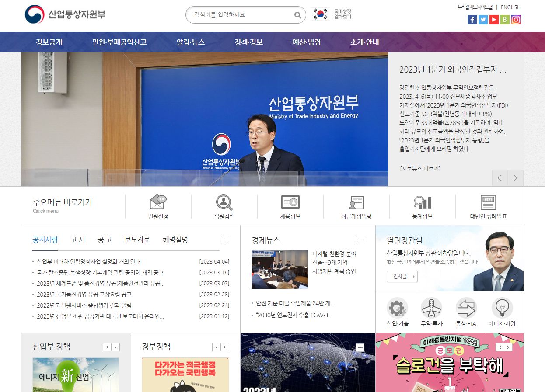Click the 무역·투자 airplane icon
545x392 pixels.
[x=432, y=309]
